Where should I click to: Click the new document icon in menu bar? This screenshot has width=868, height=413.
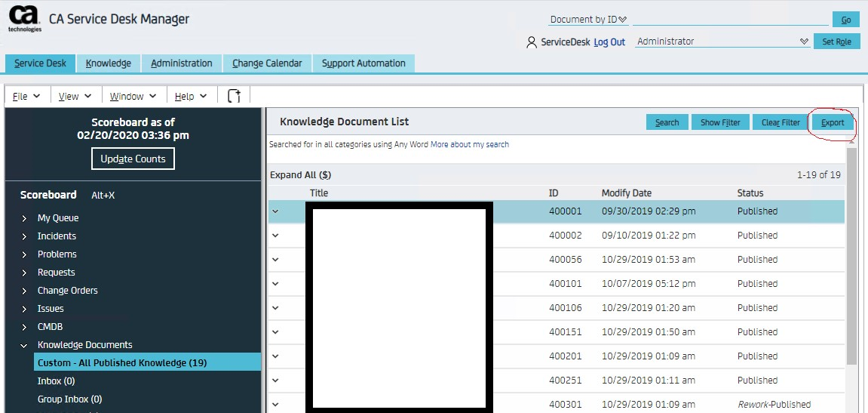pos(234,96)
